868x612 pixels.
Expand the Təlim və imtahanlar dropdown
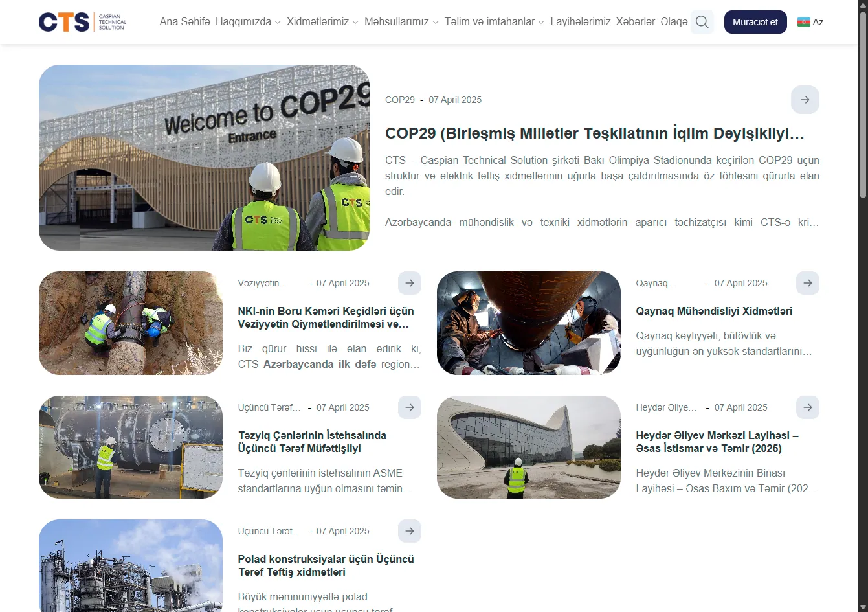click(495, 22)
